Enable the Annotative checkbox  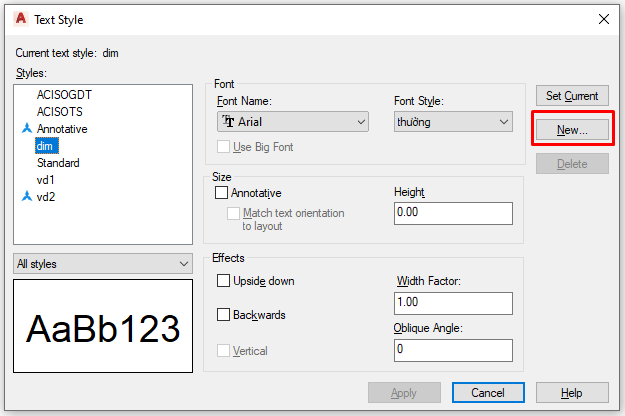pyautogui.click(x=222, y=192)
